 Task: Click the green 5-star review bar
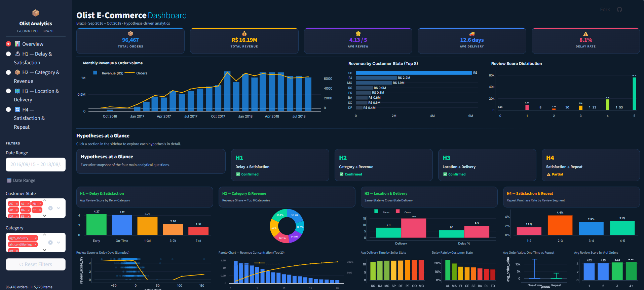[634, 94]
